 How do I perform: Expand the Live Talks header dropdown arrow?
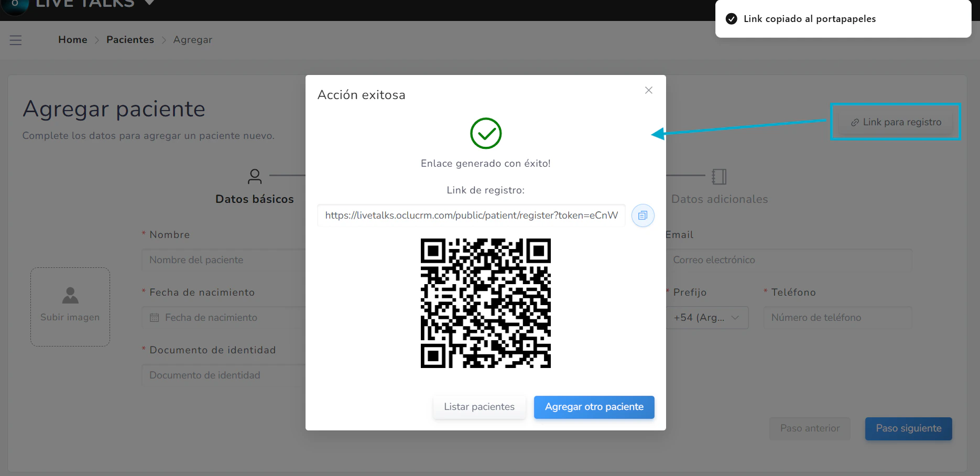pos(149,3)
